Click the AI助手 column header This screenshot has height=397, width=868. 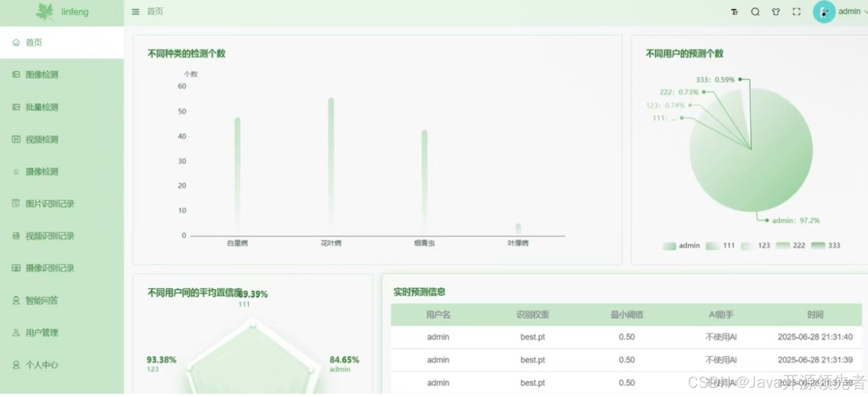(721, 314)
